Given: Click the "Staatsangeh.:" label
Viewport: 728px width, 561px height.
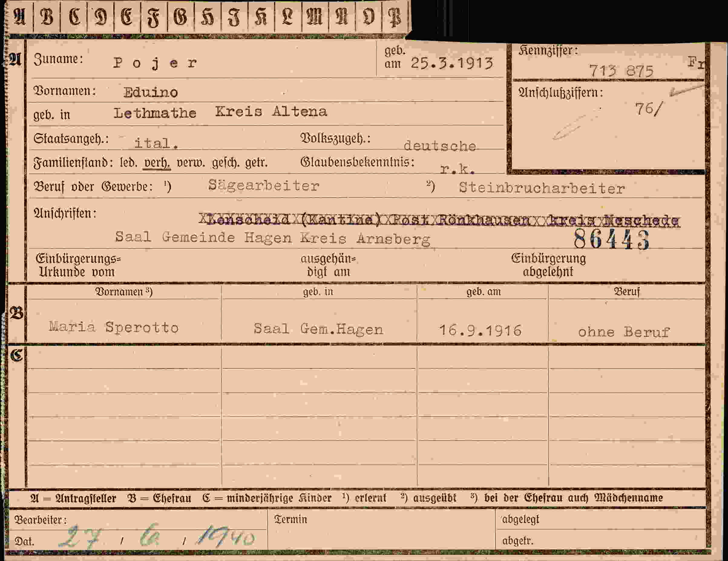Looking at the screenshot, I should pyautogui.click(x=71, y=139).
